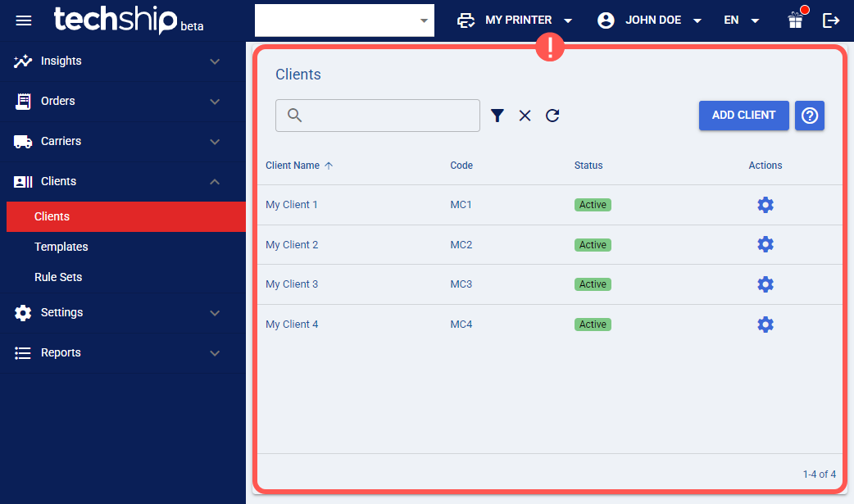This screenshot has height=504, width=854.
Task: Click My Client 1 name
Action: pyautogui.click(x=292, y=205)
